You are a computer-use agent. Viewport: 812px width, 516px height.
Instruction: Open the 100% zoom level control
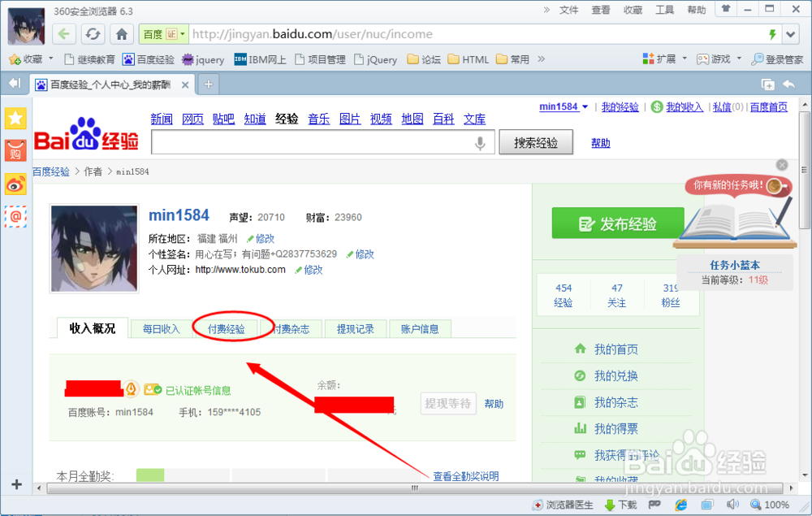770,505
